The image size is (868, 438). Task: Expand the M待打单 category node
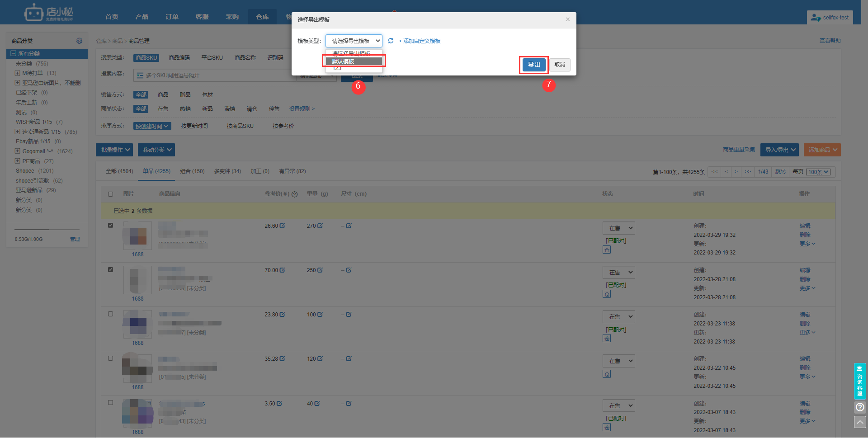tap(17, 73)
